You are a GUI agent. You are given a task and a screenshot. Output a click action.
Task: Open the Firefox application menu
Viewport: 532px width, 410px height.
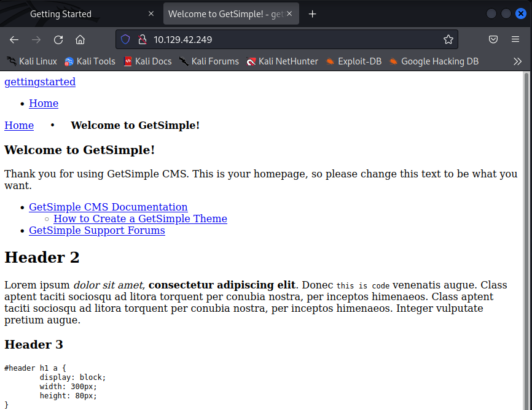tap(515, 39)
